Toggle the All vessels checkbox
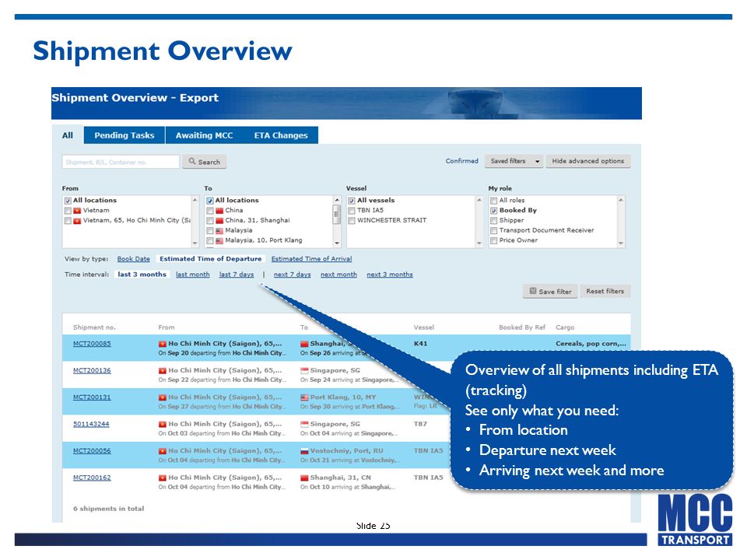747x560 pixels. click(x=352, y=201)
